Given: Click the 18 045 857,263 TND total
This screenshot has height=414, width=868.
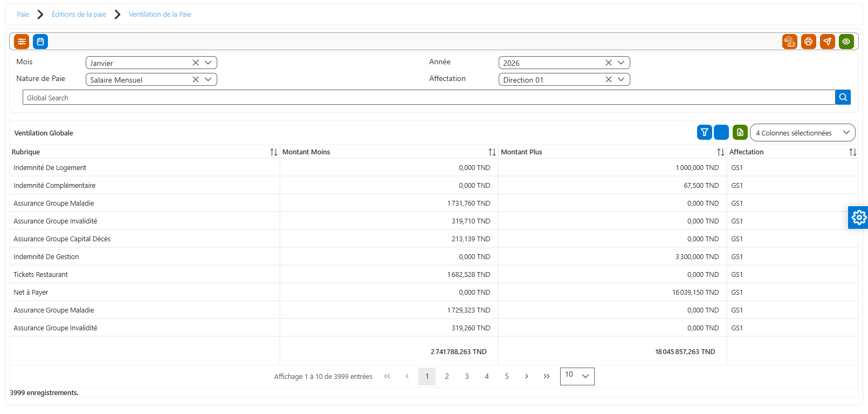Looking at the screenshot, I should click(685, 352).
